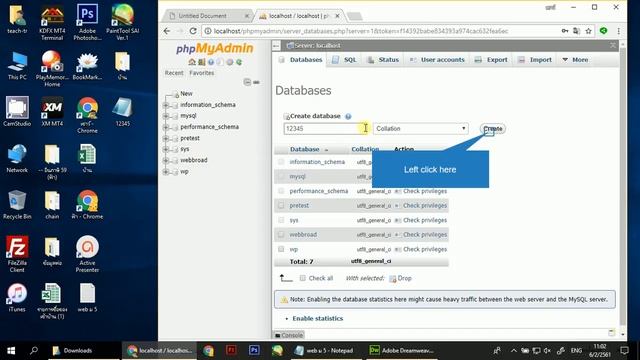The height and width of the screenshot is (360, 640).
Task: Tick the wp database checkbox
Action: 281,249
